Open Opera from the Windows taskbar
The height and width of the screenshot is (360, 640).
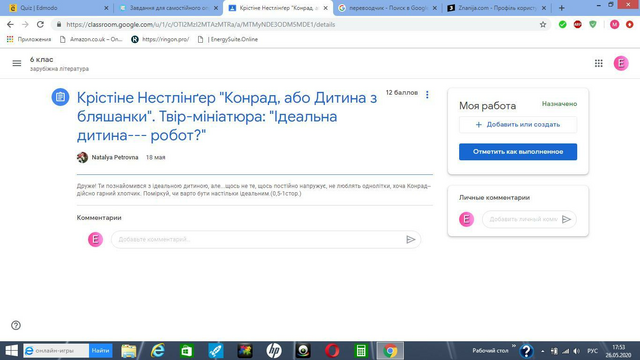click(332, 351)
